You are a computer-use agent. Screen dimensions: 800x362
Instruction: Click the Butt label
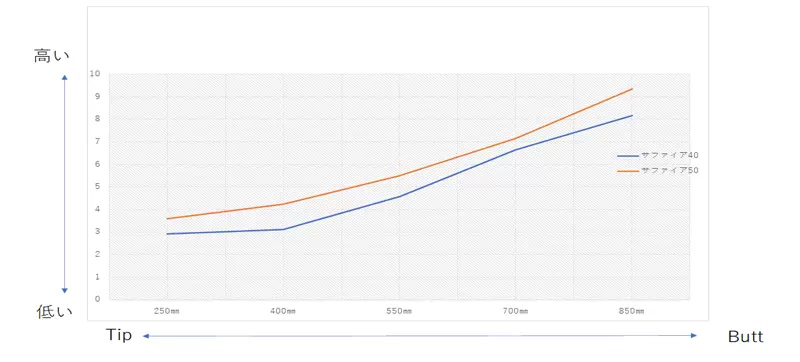(745, 337)
